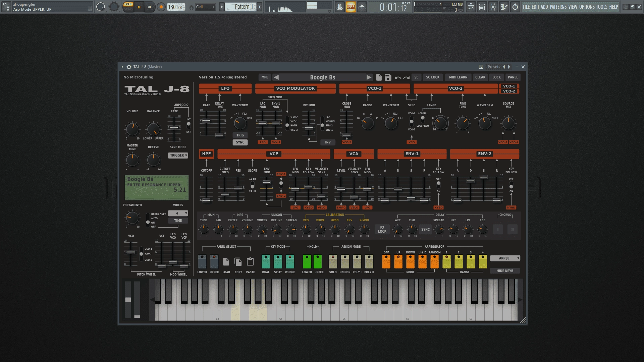Open the Presets menu in plugin title bar
Image resolution: width=644 pixels, height=362 pixels.
click(x=494, y=67)
